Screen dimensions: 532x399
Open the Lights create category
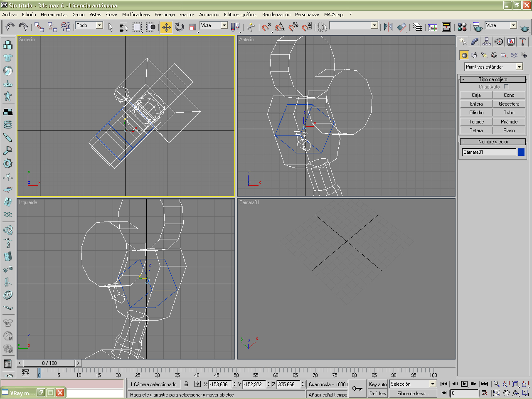click(x=484, y=55)
